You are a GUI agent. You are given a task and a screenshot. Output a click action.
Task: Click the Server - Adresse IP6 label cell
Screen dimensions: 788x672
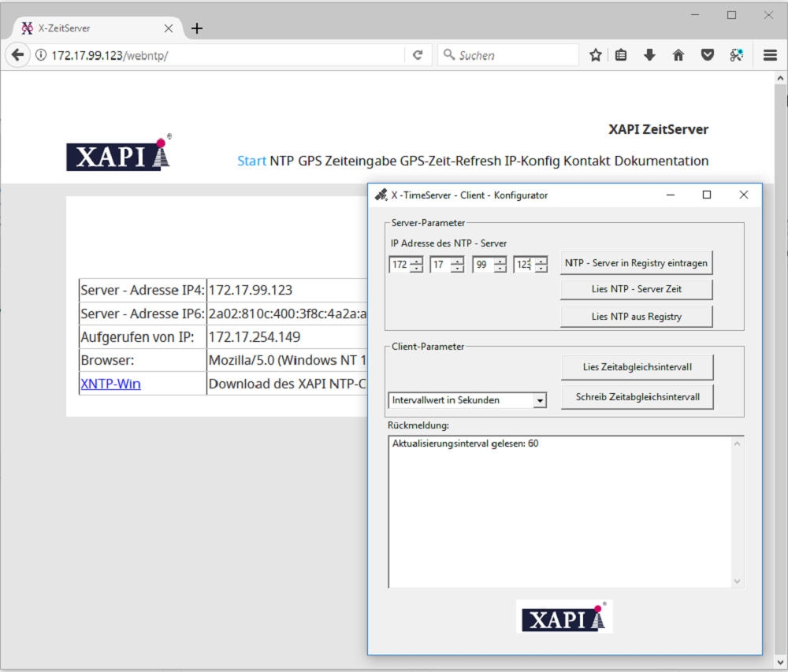143,314
